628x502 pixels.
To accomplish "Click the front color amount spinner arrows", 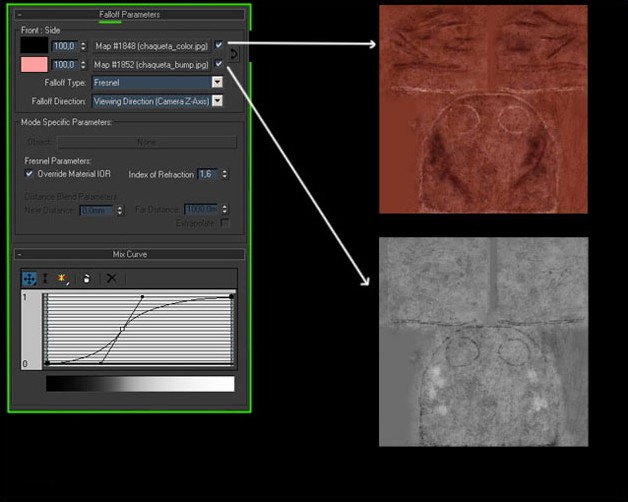I will point(83,46).
